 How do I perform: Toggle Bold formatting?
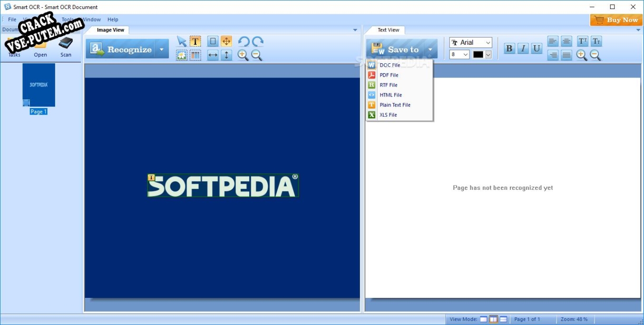[x=509, y=49]
